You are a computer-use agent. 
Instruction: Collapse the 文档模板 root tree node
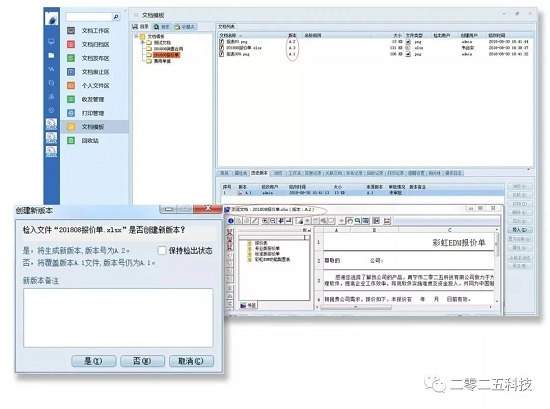tap(136, 36)
